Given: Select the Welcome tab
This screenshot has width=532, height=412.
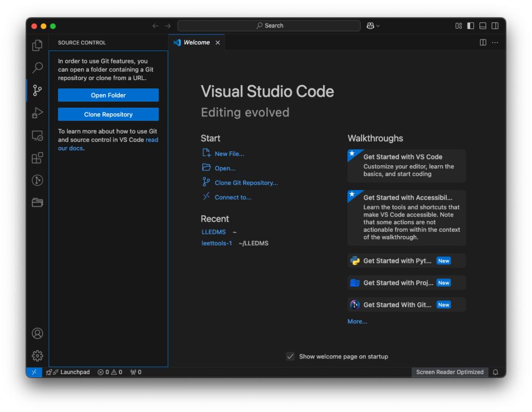Looking at the screenshot, I should [197, 43].
